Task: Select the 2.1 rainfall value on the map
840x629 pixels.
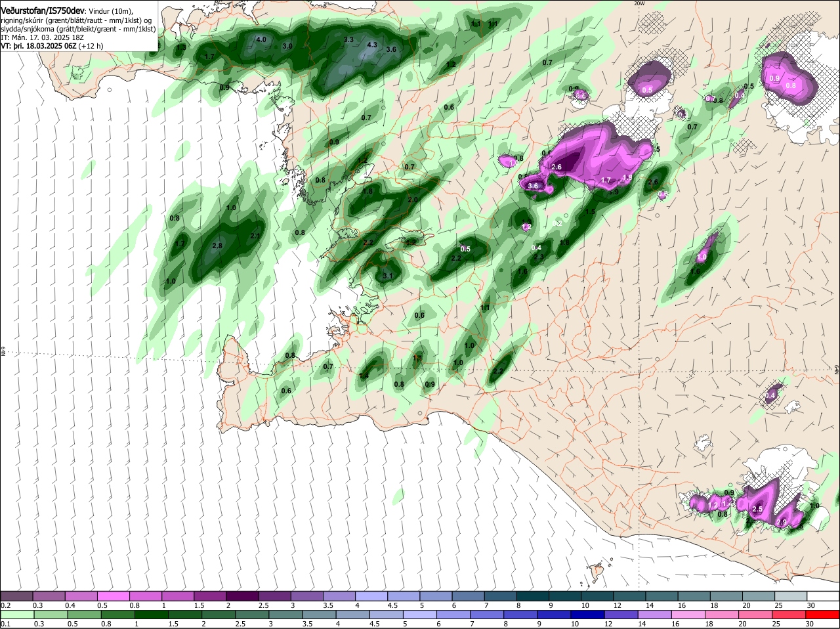Action: pyautogui.click(x=256, y=236)
